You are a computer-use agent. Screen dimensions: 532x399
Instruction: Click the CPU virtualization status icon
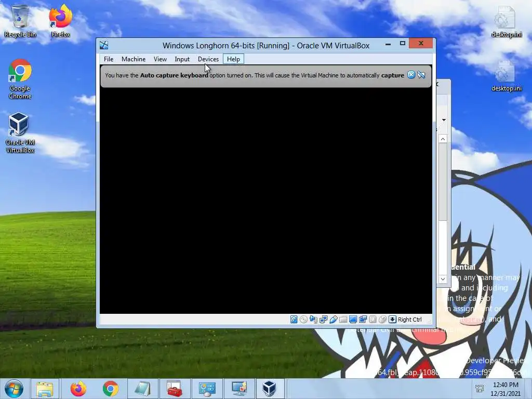click(373, 320)
